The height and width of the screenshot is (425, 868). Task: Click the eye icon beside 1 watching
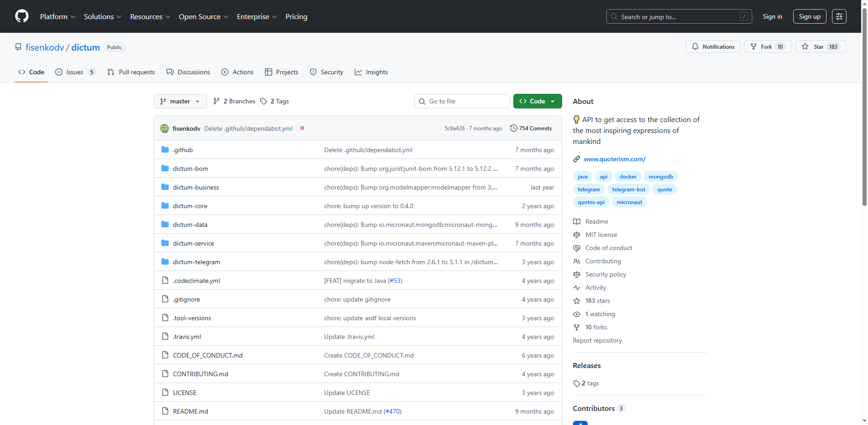[x=577, y=314]
